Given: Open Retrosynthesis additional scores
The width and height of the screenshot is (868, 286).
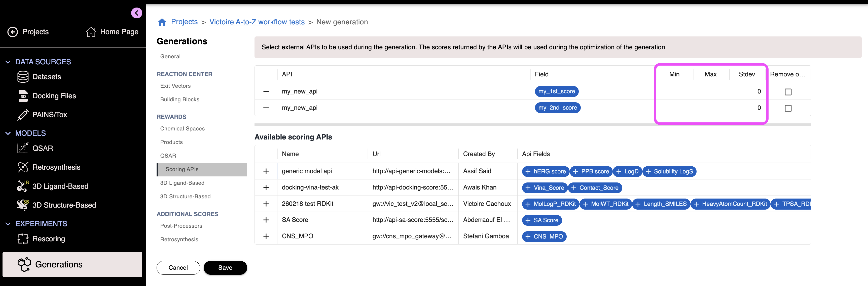Looking at the screenshot, I should [x=179, y=240].
